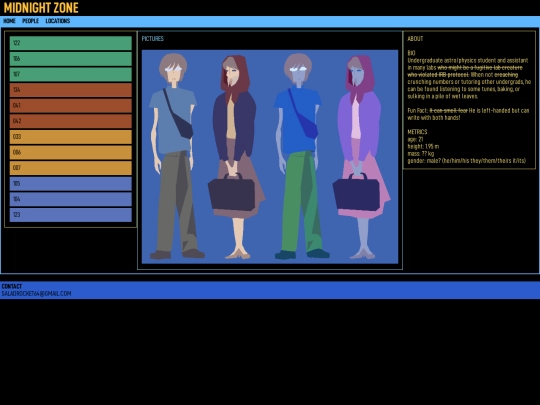Click the CONTACT footer label

(12, 286)
